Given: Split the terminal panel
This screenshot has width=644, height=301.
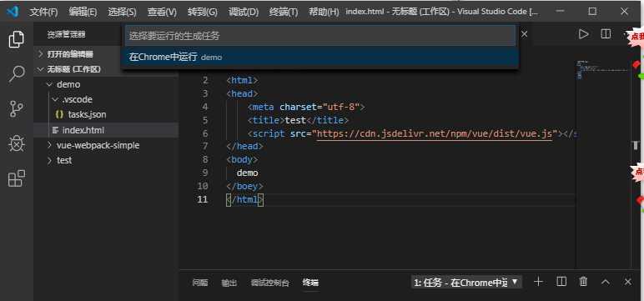Looking at the screenshot, I should pyautogui.click(x=561, y=282).
